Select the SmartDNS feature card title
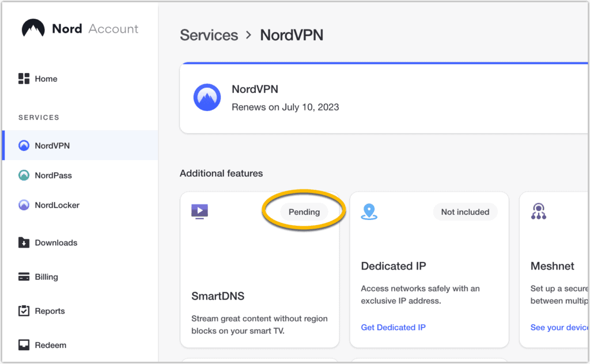 (x=218, y=296)
